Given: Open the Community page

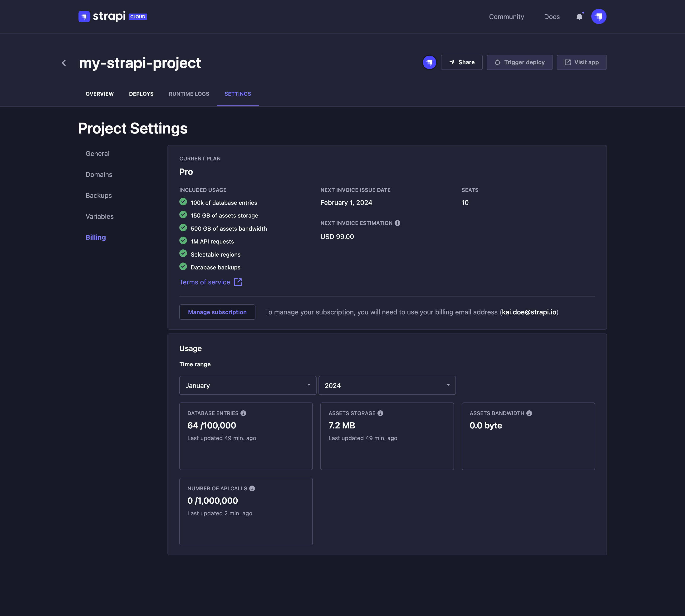Looking at the screenshot, I should (x=506, y=17).
